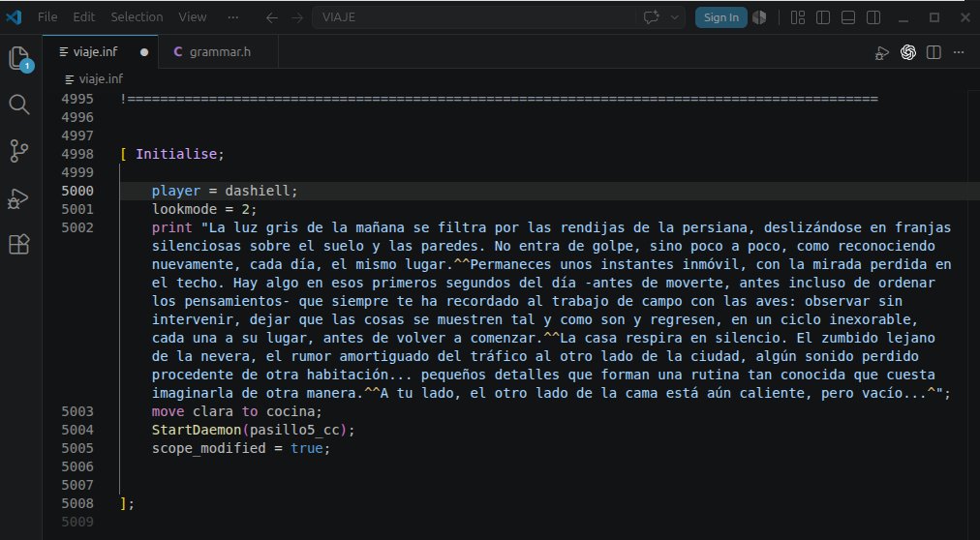Switch to the viaje.inf tab
980x540 pixels.
pos(100,52)
